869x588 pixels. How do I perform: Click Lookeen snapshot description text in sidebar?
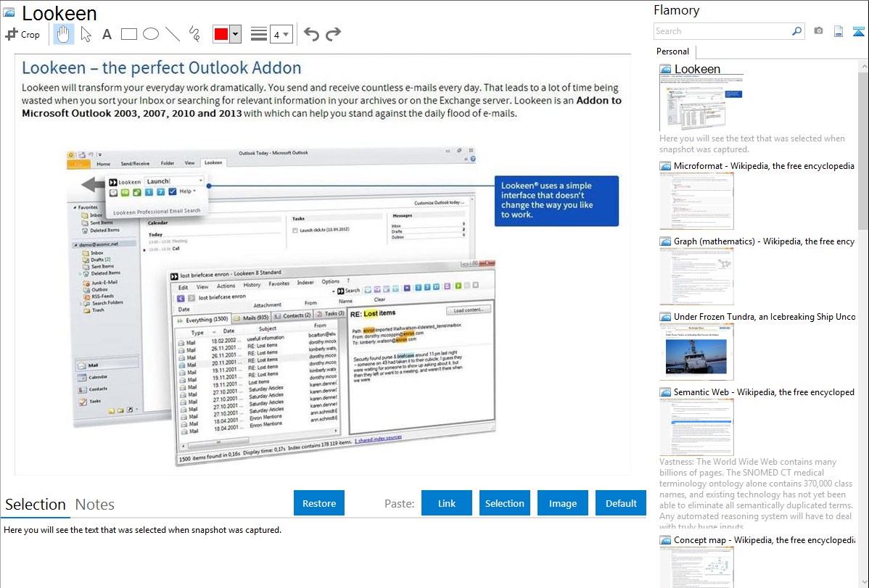pyautogui.click(x=752, y=144)
